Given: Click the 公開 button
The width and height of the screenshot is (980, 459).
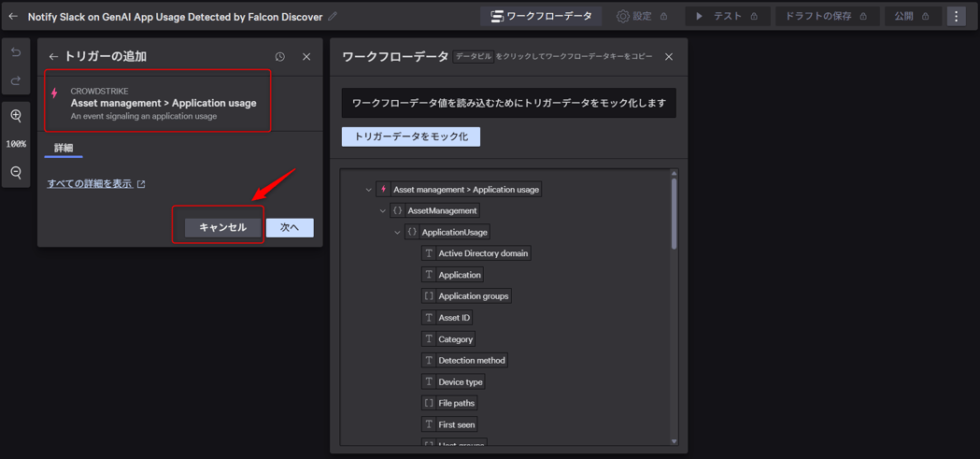Looking at the screenshot, I should pos(913,16).
